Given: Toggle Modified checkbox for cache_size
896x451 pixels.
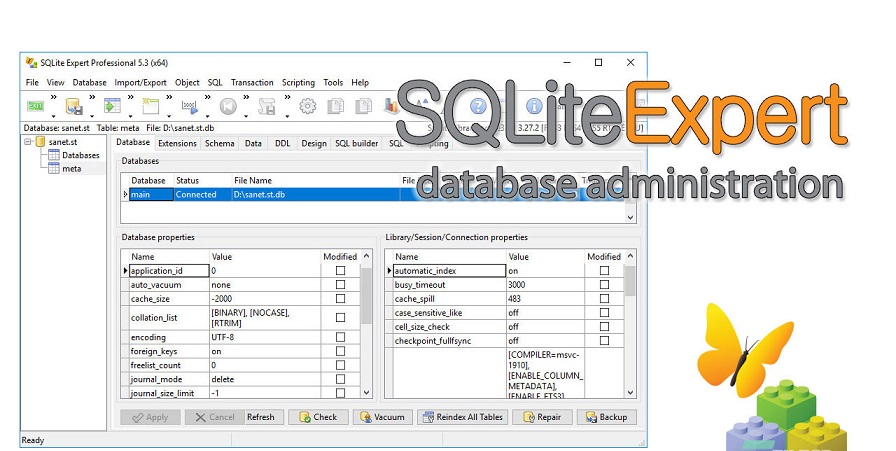Looking at the screenshot, I should click(x=341, y=298).
